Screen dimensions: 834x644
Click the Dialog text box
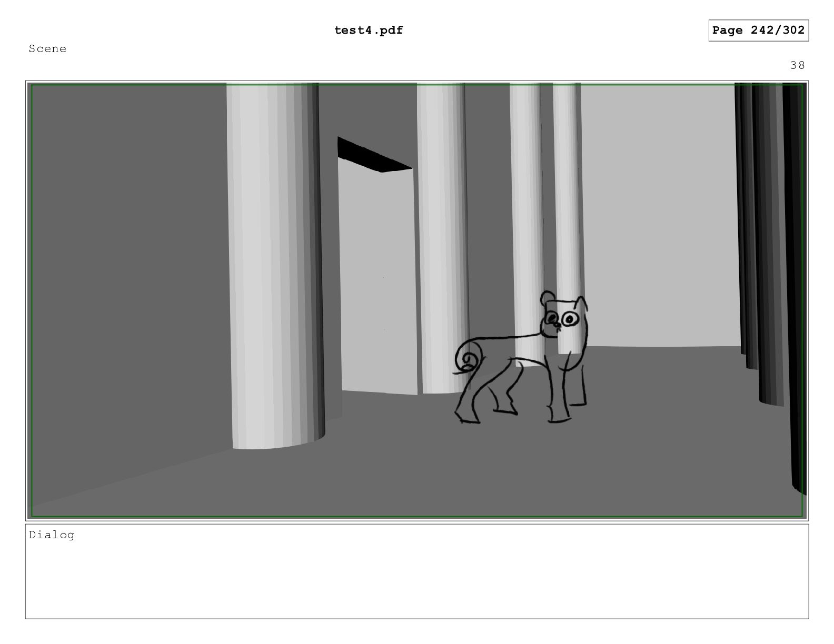click(417, 571)
